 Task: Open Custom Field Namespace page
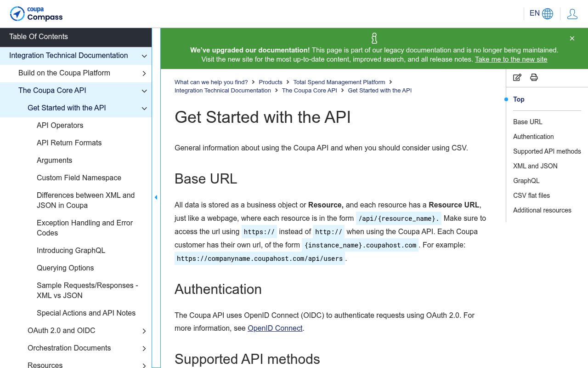pyautogui.click(x=79, y=178)
